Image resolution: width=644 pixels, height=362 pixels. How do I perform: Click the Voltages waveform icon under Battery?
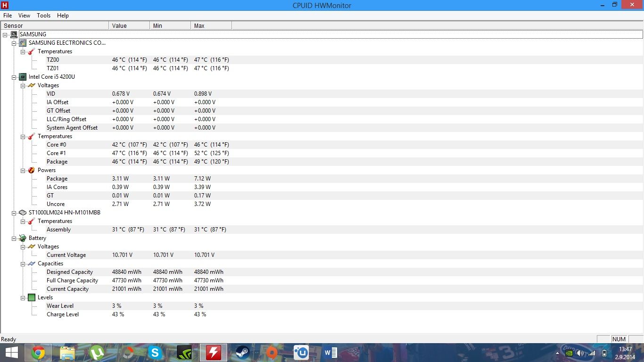32,247
